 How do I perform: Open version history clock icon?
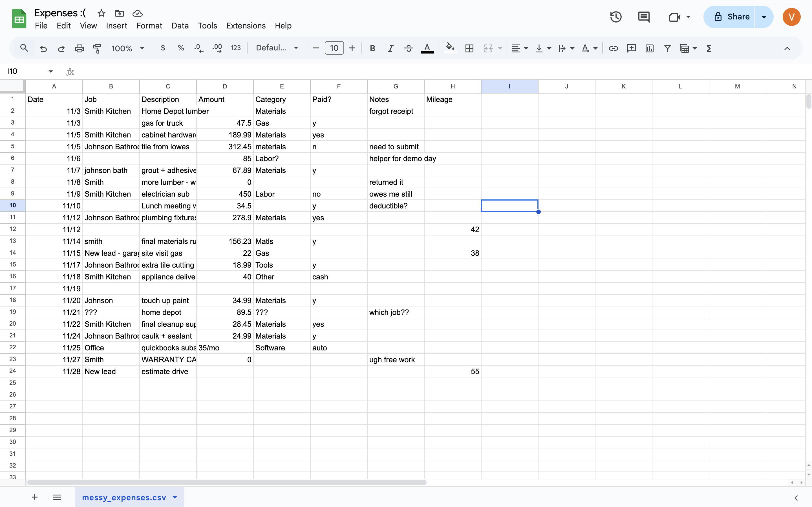(x=616, y=17)
